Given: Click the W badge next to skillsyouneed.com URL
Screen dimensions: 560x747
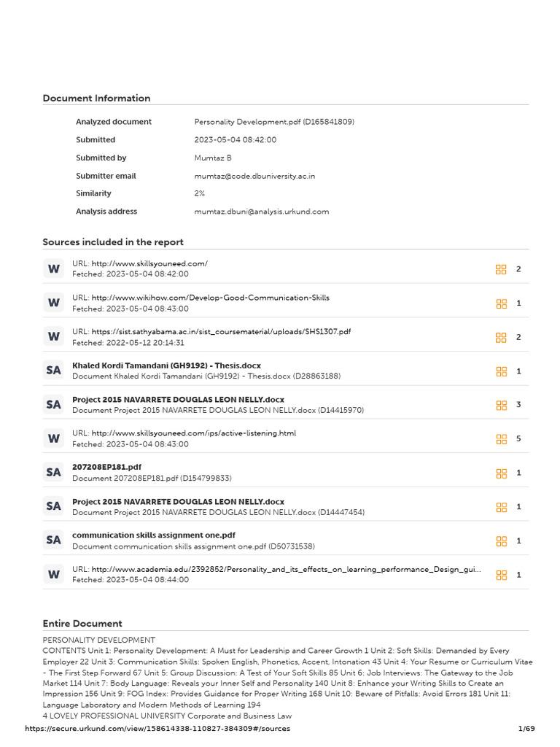Looking at the screenshot, I should coord(54,269).
